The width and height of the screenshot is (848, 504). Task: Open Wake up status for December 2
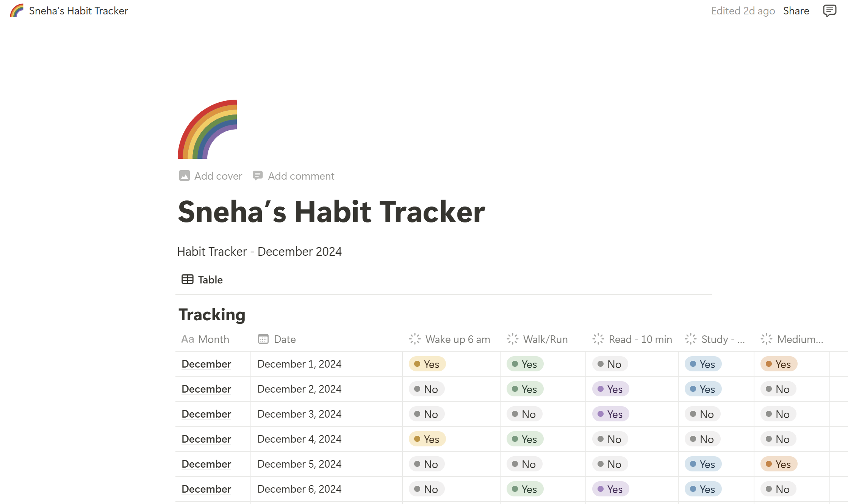coord(427,389)
